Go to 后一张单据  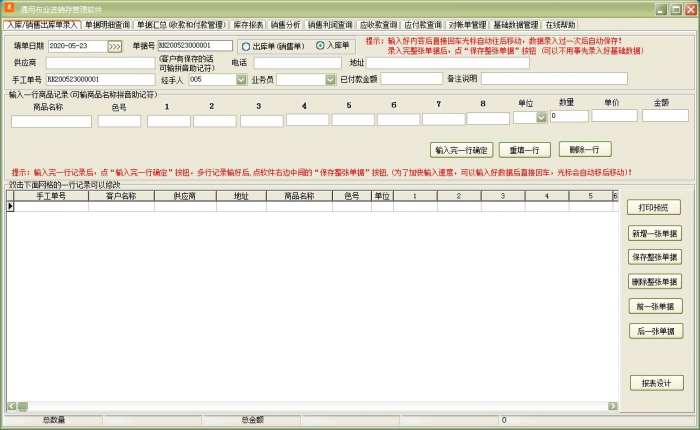(656, 331)
